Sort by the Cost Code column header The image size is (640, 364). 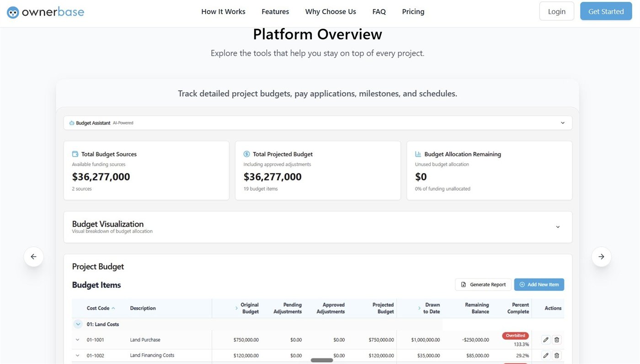[x=101, y=308]
